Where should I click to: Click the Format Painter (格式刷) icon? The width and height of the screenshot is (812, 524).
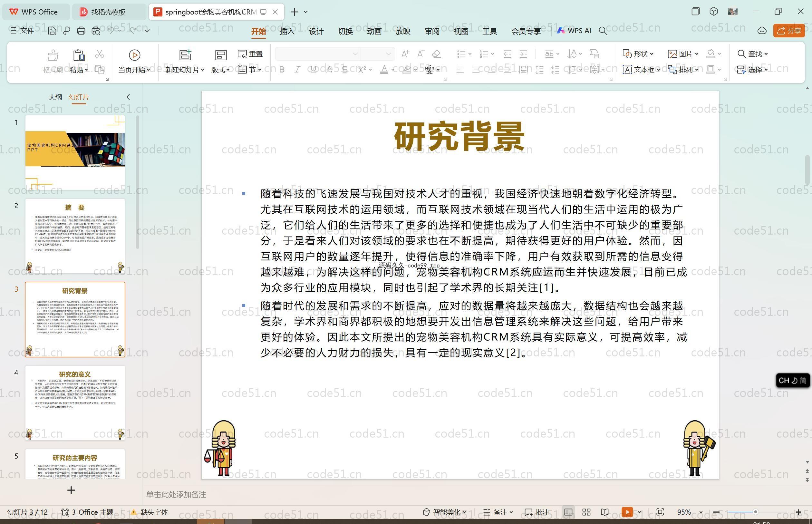[x=53, y=54]
